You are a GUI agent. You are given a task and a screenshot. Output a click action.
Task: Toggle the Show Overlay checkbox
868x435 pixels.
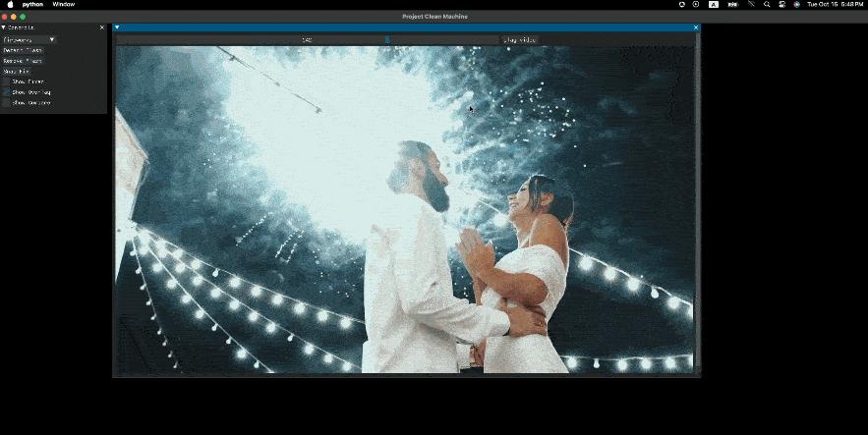[6, 92]
